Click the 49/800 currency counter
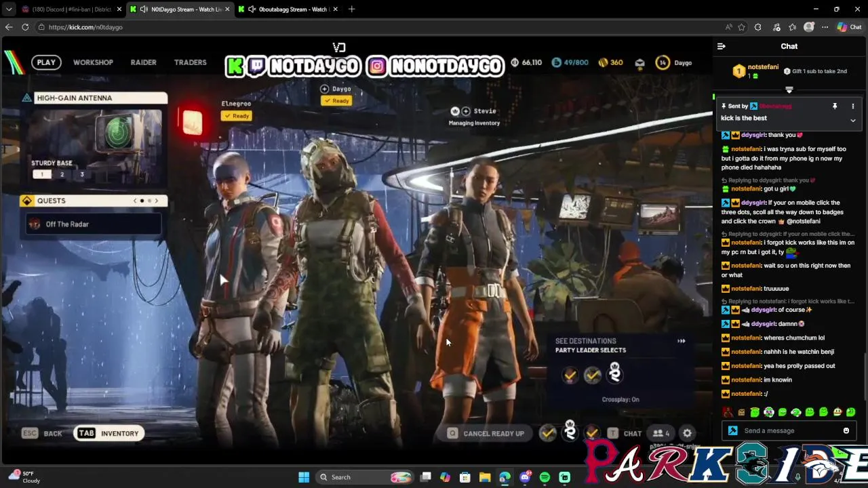Image resolution: width=868 pixels, height=488 pixels. pos(570,62)
